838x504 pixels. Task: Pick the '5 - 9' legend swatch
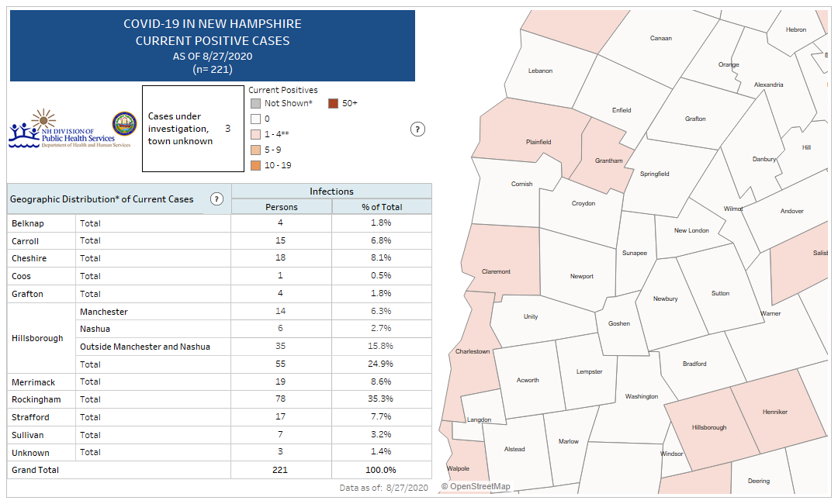(x=255, y=150)
